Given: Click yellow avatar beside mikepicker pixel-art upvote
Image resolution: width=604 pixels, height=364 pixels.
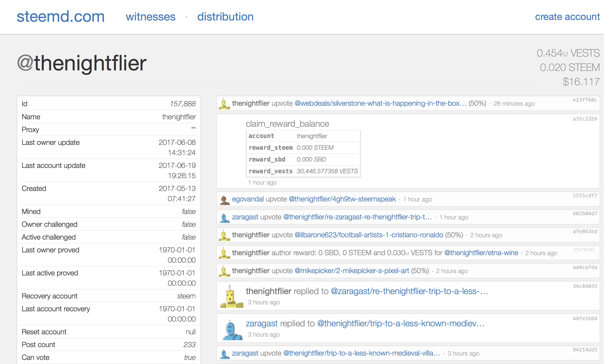Looking at the screenshot, I should point(224,271).
